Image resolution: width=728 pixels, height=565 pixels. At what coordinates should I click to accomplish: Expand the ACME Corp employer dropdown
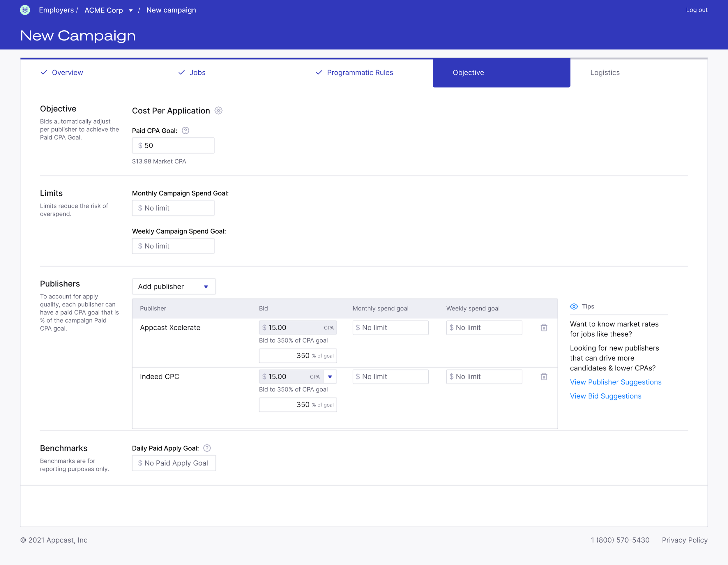(x=131, y=11)
